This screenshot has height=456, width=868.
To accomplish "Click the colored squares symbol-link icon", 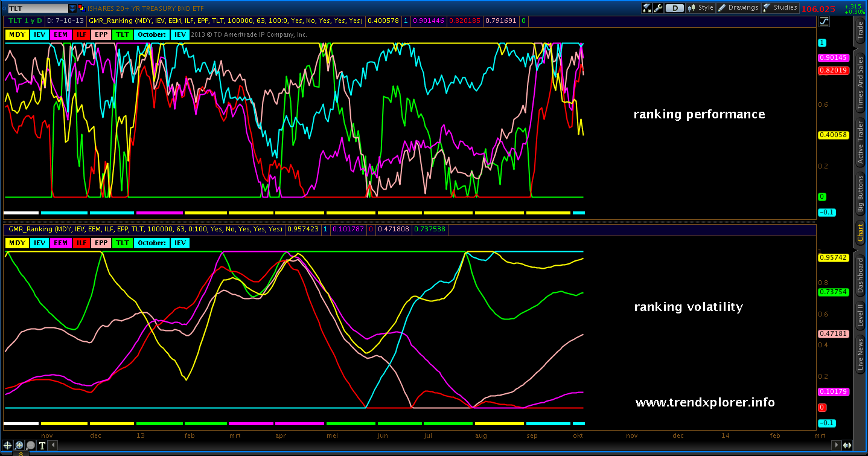I will 82,8.
